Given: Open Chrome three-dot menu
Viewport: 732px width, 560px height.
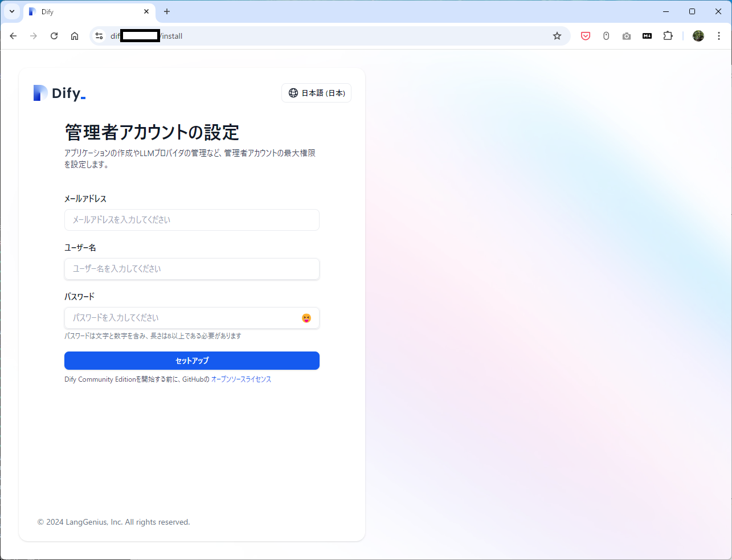Looking at the screenshot, I should pos(719,36).
